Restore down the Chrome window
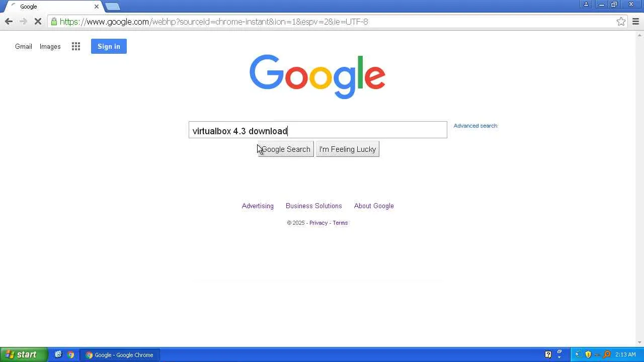This screenshot has width=644, height=362. pos(614,5)
